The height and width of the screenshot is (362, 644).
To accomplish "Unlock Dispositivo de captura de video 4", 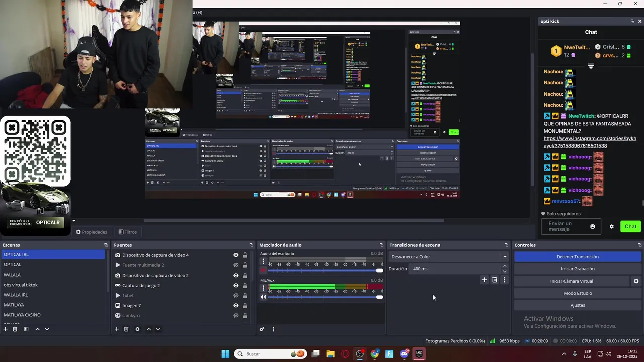I will pos(245,255).
